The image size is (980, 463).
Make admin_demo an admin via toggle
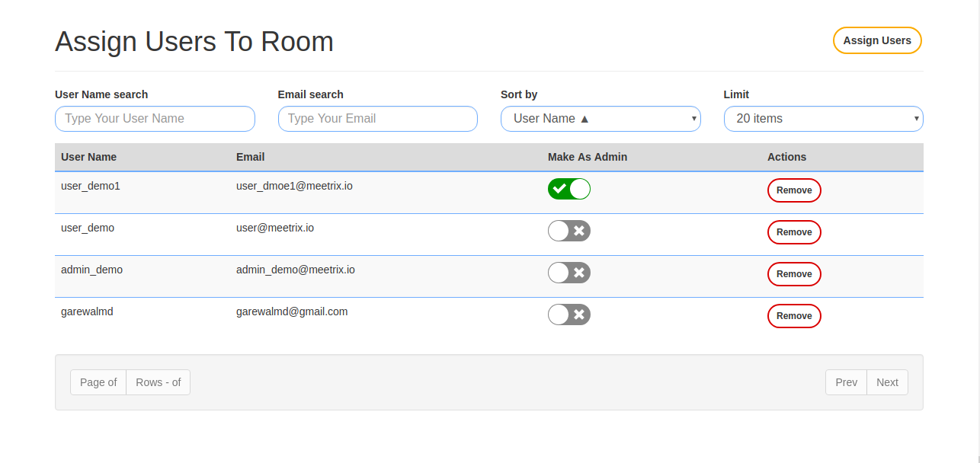click(568, 273)
